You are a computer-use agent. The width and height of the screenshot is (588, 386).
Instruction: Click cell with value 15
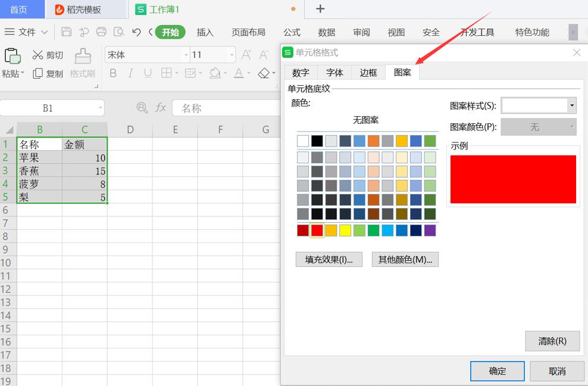(x=85, y=171)
